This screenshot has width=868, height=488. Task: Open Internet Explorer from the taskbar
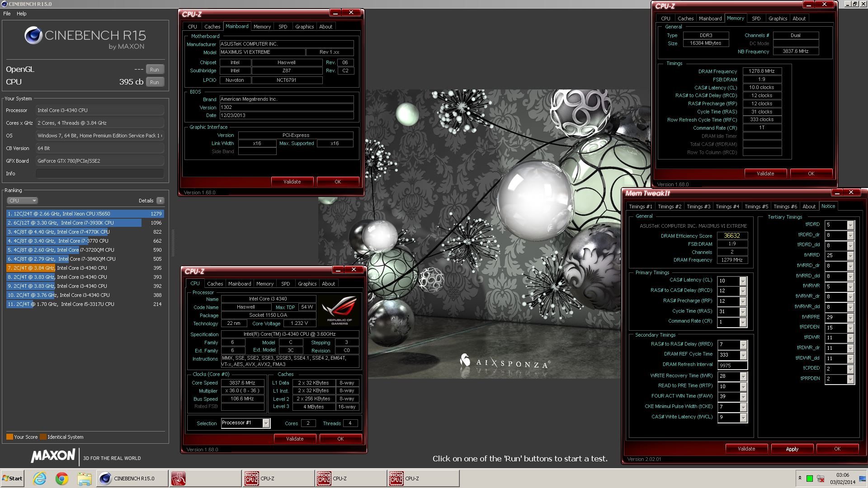[40, 479]
